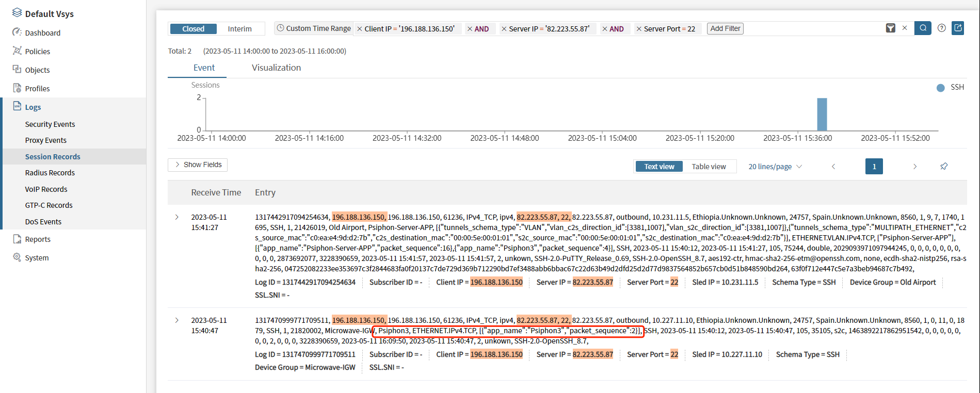Click the SSH legend color dot
Image resolution: width=980 pixels, height=393 pixels.
941,88
